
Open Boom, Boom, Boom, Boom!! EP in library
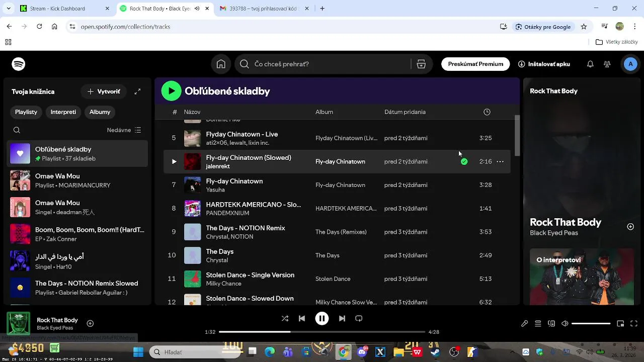(x=78, y=234)
